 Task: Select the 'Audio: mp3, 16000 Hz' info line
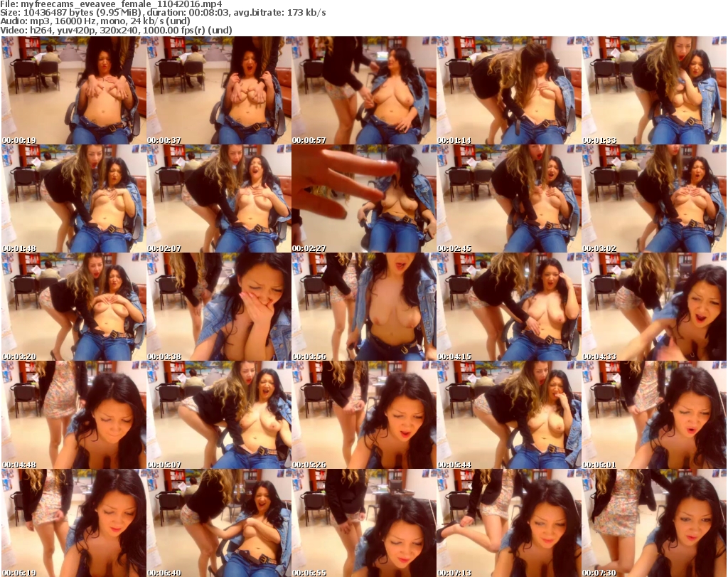pyautogui.click(x=95, y=21)
